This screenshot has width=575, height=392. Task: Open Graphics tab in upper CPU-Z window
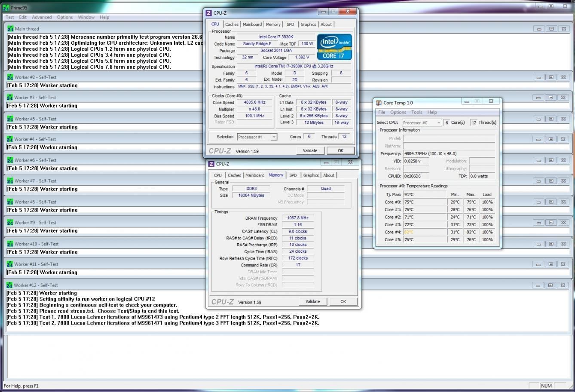[x=308, y=24]
